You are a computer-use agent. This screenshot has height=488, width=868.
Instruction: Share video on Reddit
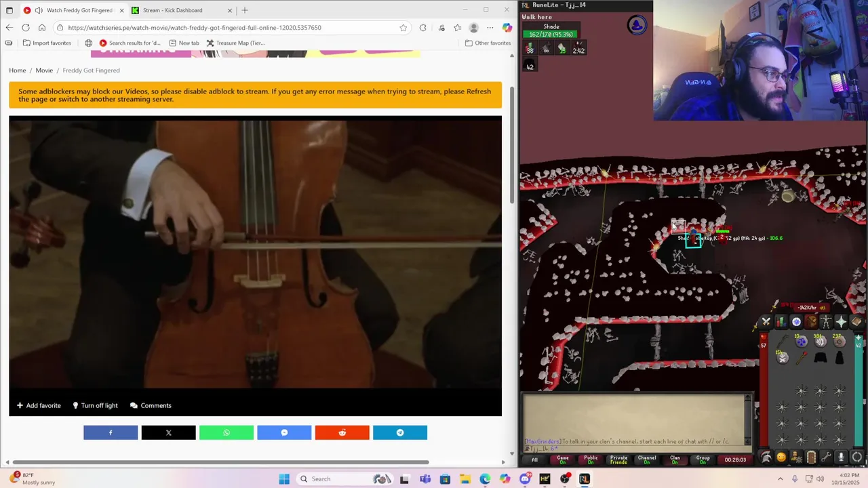(342, 432)
